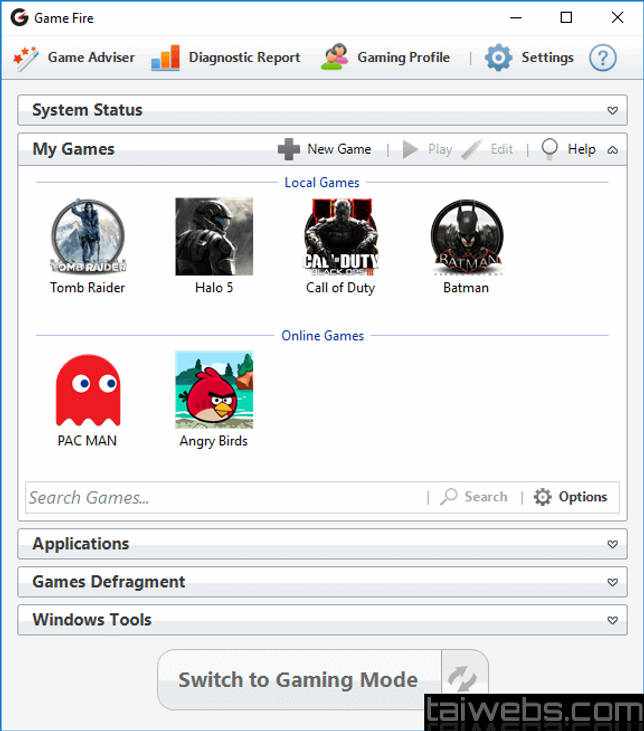The width and height of the screenshot is (644, 731).
Task: Select the Halo 5 game icon
Action: coord(214,236)
